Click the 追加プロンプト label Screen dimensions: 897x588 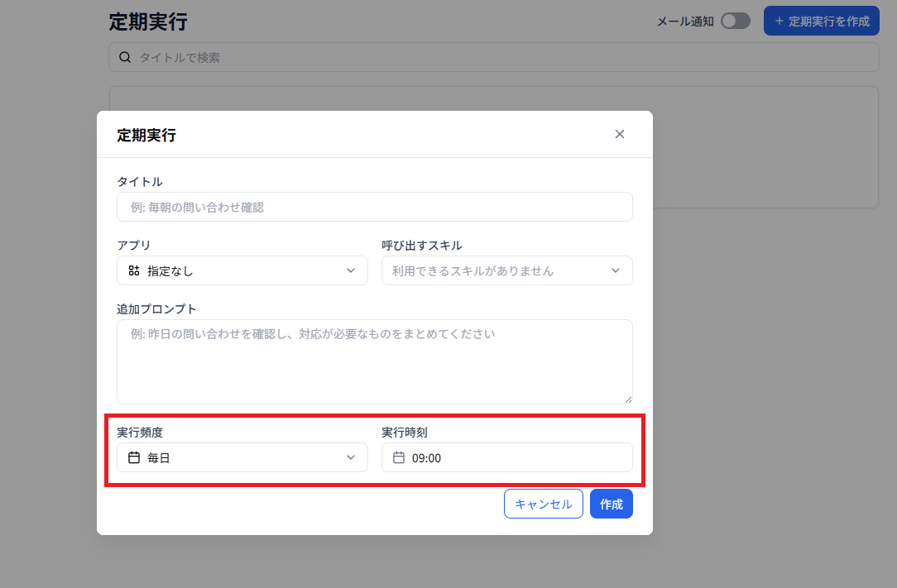tap(156, 308)
